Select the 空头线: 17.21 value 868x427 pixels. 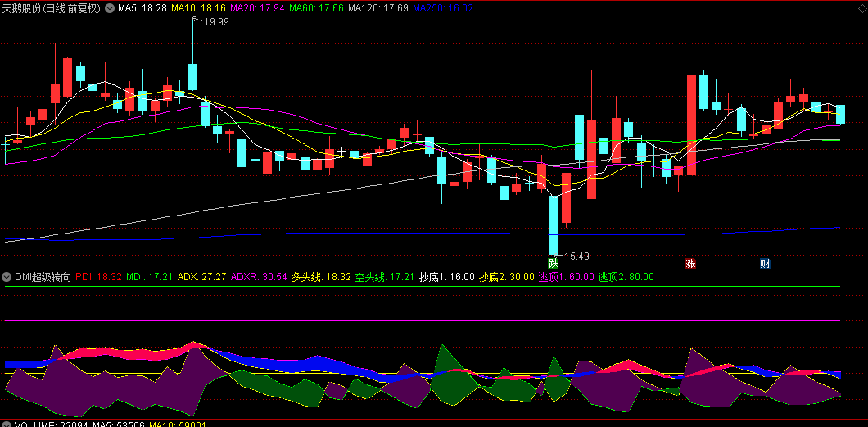[x=385, y=277]
